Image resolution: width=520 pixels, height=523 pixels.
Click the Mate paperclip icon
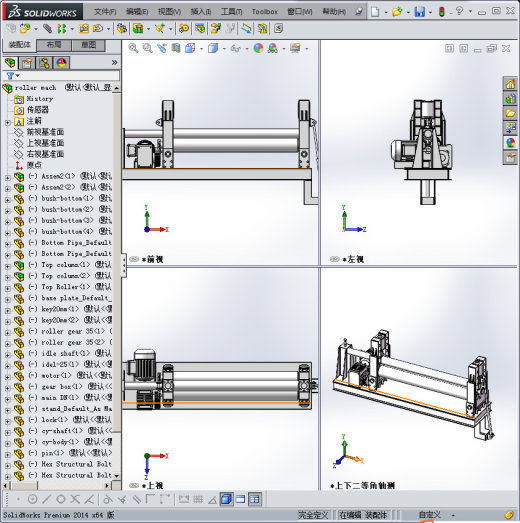click(48, 29)
